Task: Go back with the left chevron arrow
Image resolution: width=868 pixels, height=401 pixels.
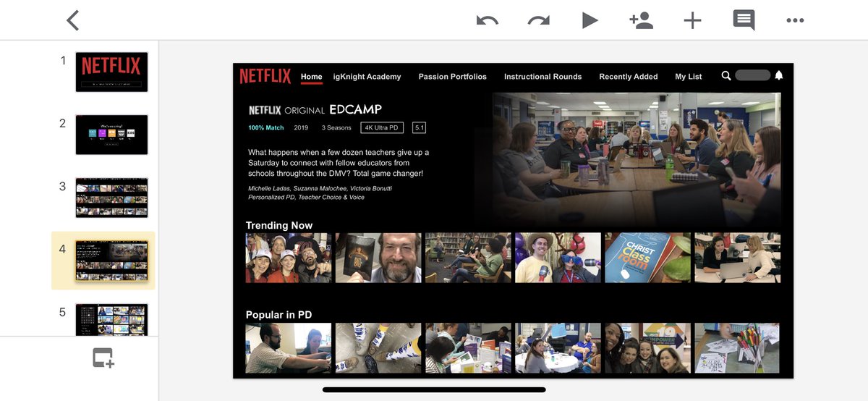Action: [x=72, y=20]
